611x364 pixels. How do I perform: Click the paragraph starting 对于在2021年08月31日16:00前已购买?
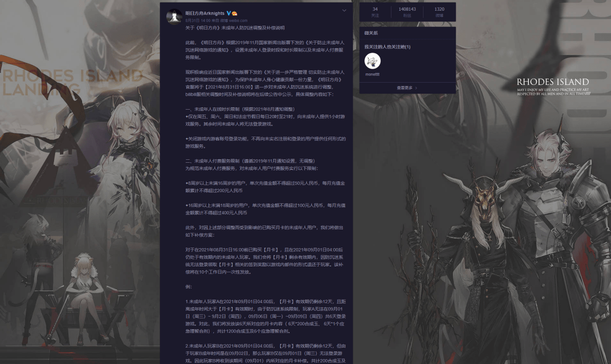(266, 261)
